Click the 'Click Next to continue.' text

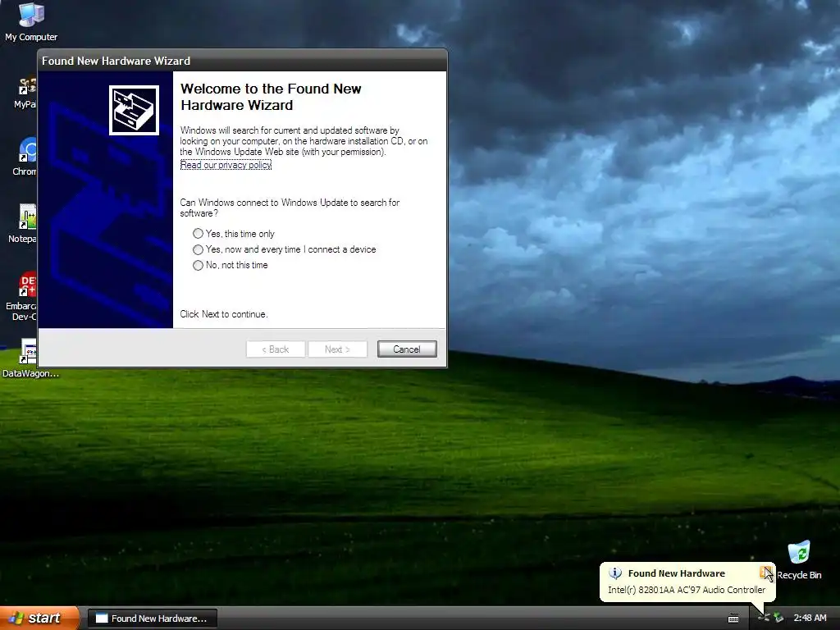(x=224, y=314)
